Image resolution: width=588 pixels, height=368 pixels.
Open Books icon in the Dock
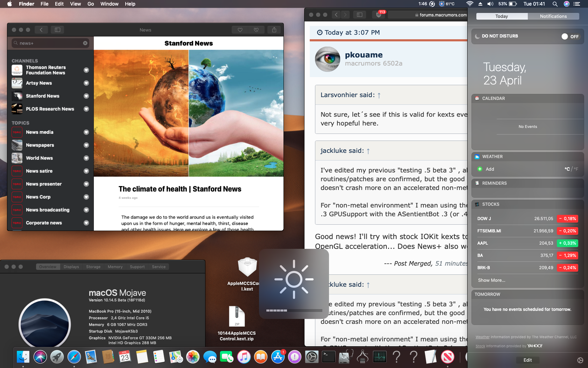coord(261,357)
